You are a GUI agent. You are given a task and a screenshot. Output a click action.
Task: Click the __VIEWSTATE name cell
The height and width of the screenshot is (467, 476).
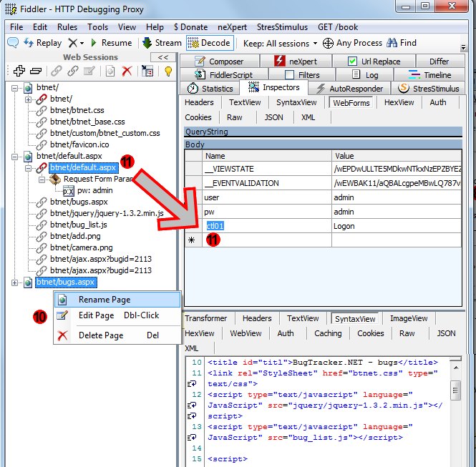tap(266, 169)
